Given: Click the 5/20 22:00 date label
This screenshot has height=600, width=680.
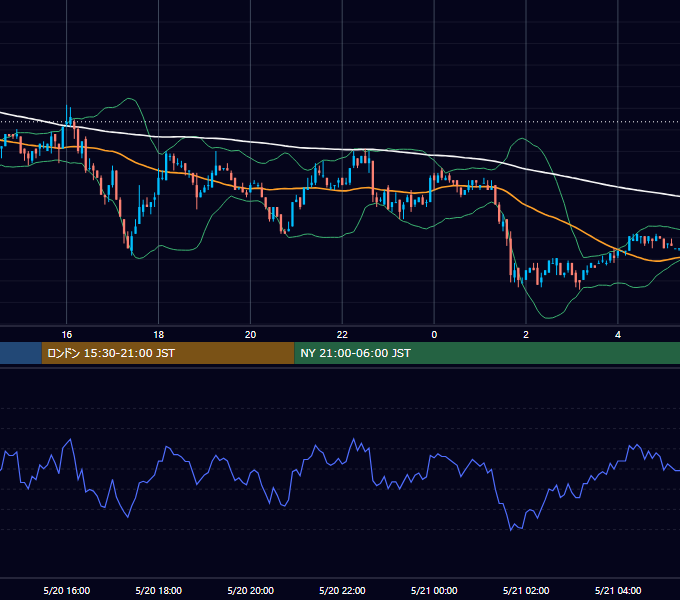Looking at the screenshot, I should click(343, 590).
